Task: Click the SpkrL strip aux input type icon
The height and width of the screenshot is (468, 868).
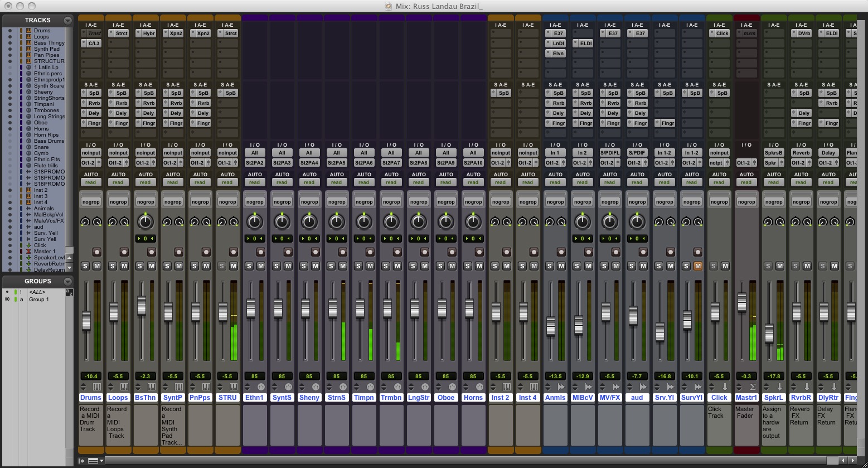Action: pyautogui.click(x=780, y=387)
